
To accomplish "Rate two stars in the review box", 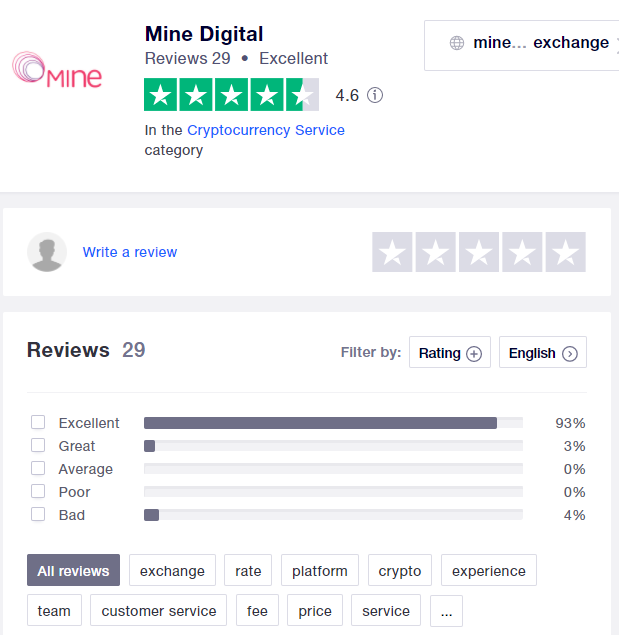I will click(x=435, y=252).
